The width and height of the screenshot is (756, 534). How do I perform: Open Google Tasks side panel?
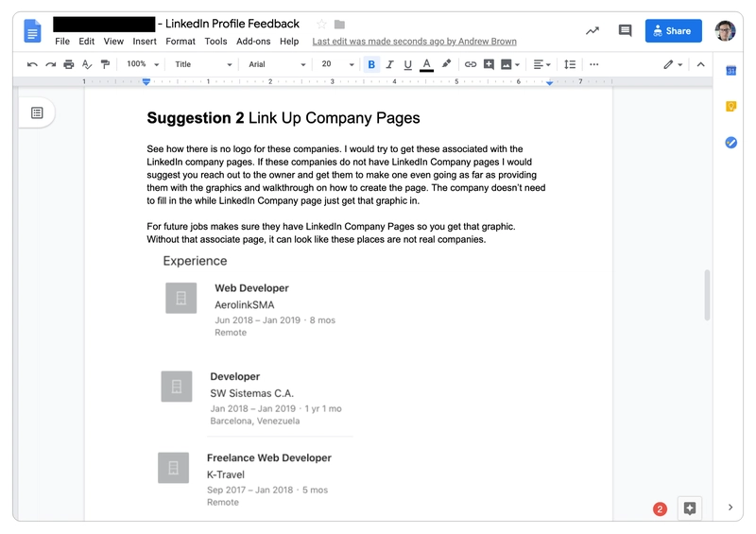[x=730, y=143]
